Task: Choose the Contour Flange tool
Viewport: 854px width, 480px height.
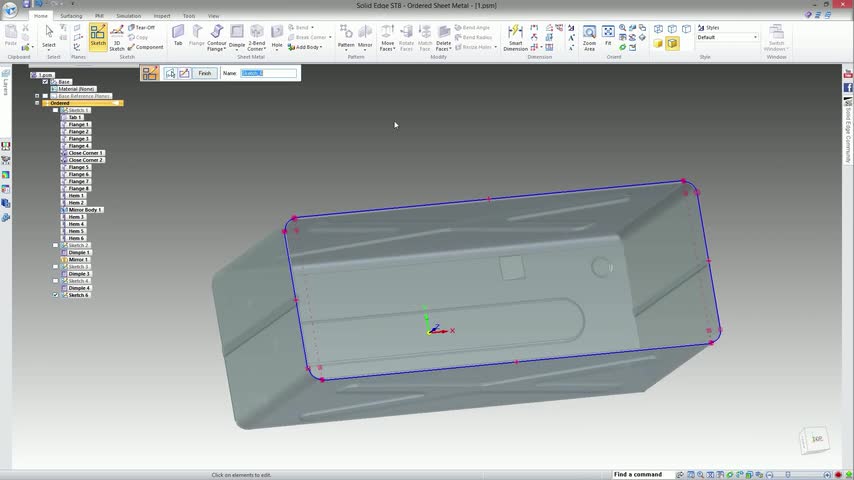Action: pyautogui.click(x=216, y=38)
